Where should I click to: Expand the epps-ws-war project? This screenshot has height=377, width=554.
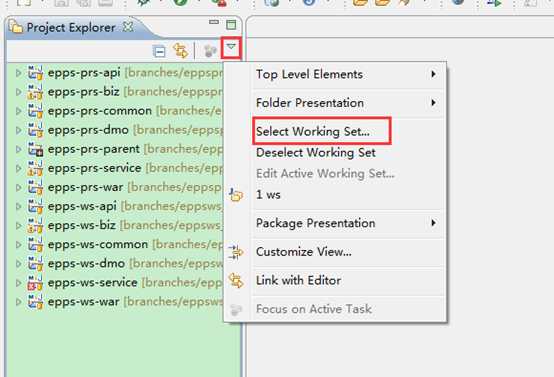coord(18,302)
